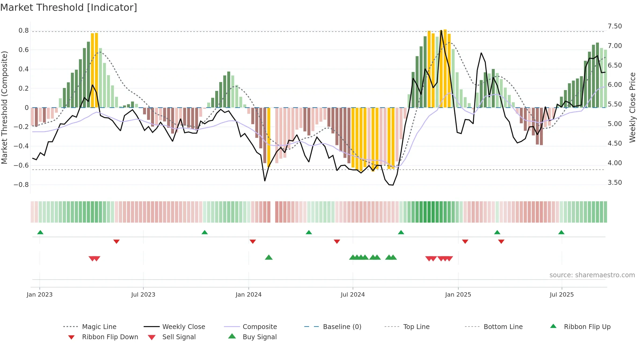Click the lone Buy Signal marker in February 2024
The height and width of the screenshot is (362, 644).
point(269,257)
